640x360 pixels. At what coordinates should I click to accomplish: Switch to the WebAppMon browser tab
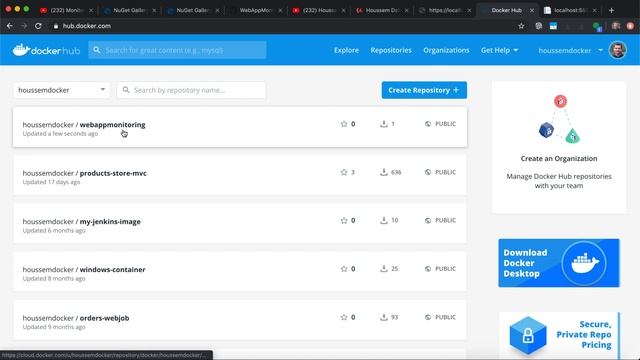pos(255,10)
